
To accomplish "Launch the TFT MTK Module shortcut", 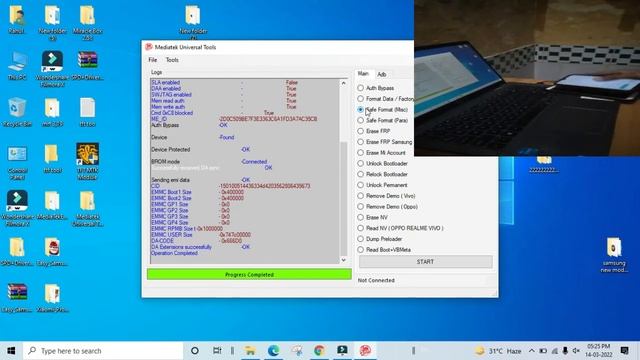I will [x=87, y=161].
